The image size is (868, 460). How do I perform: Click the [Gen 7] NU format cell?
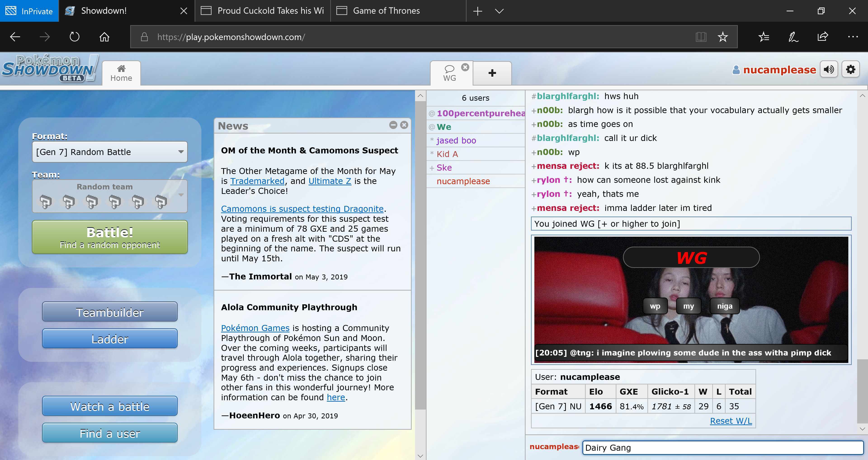point(558,406)
